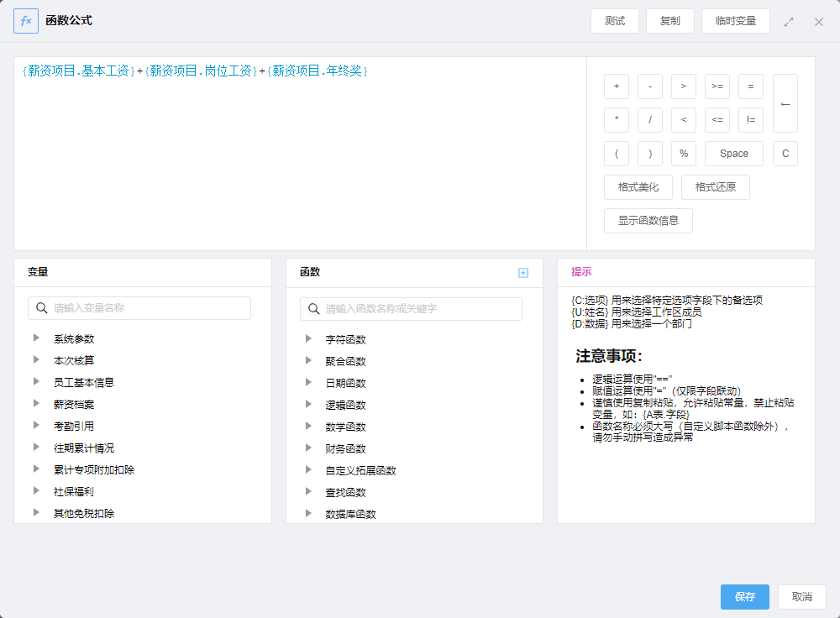
Task: Expand the 社保福利 node
Action: 36,490
